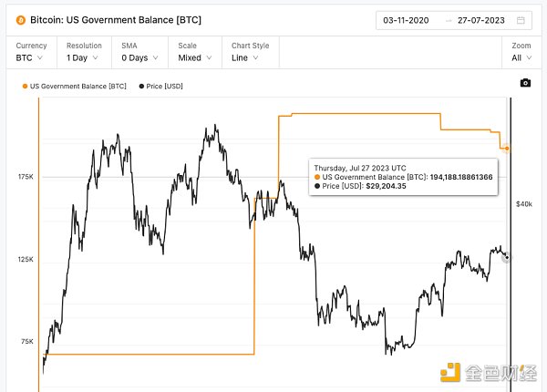Click the price line endpoint marker
This screenshot has height=392, width=547.
(508, 258)
